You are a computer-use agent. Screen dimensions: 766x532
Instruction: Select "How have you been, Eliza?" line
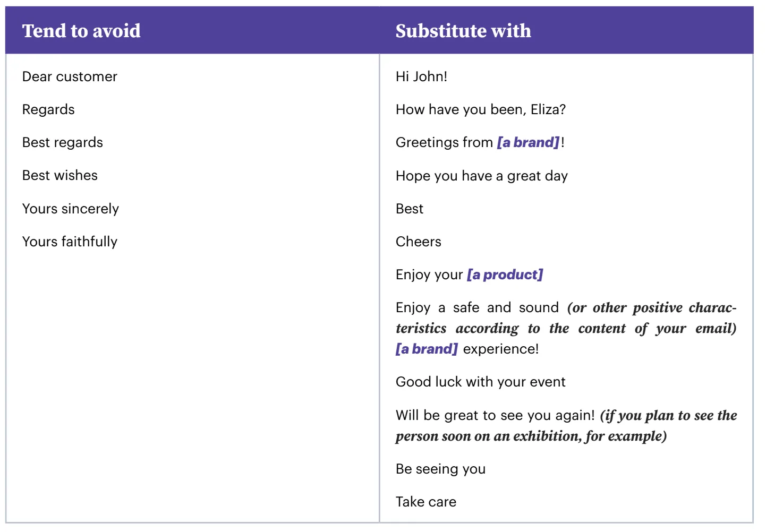click(x=481, y=109)
